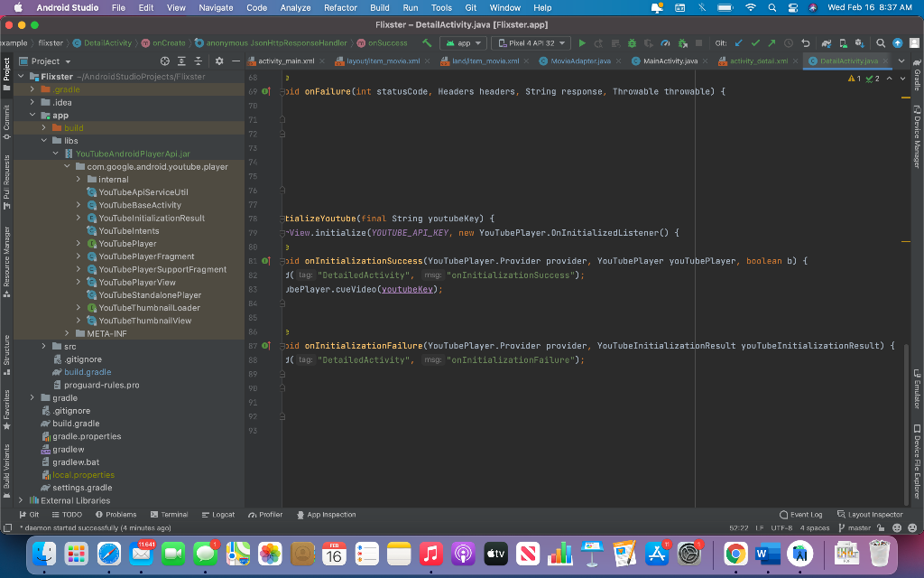Toggle the Build Variants tool window
The width and height of the screenshot is (924, 578).
coord(6,471)
